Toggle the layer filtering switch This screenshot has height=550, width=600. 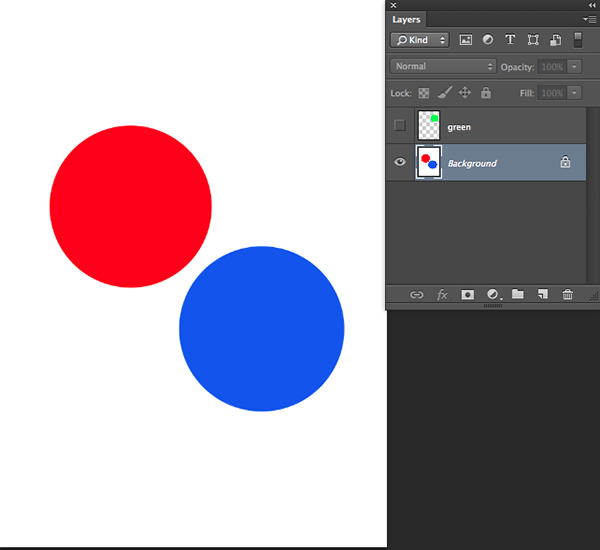tap(578, 40)
